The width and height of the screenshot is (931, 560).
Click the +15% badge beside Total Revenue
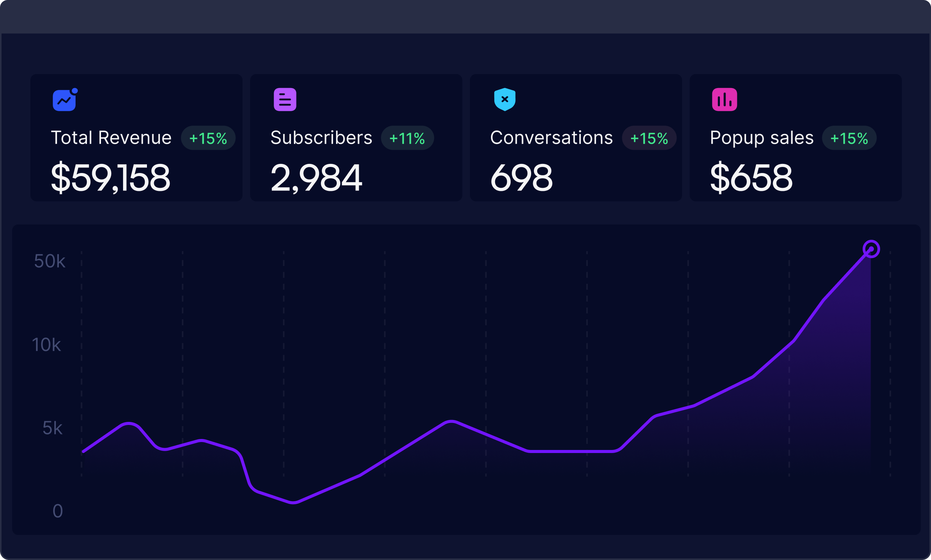[x=208, y=138]
